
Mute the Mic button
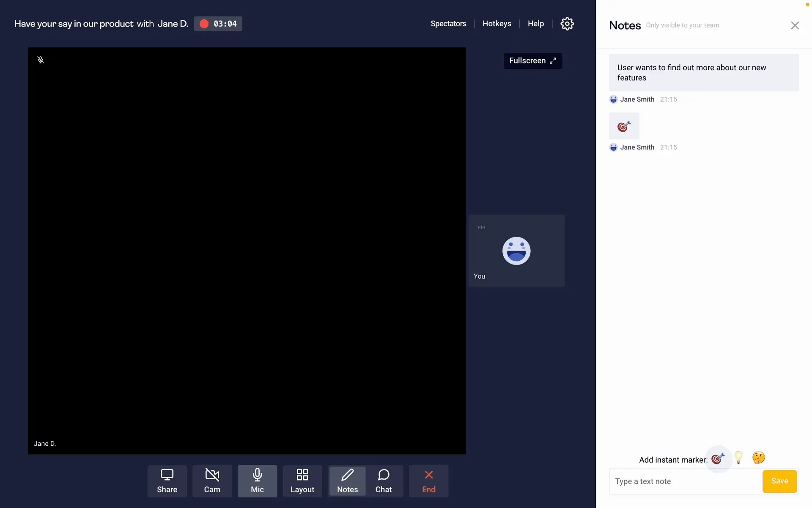(257, 481)
